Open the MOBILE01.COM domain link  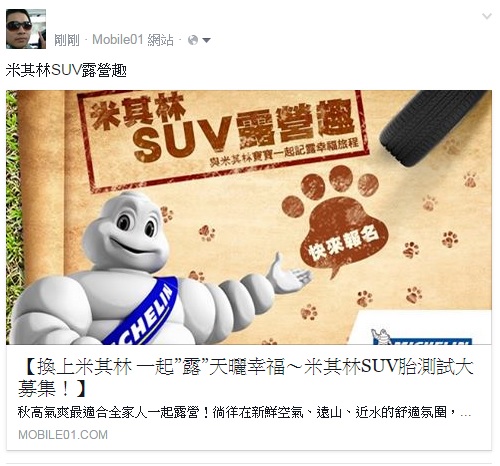pos(63,435)
